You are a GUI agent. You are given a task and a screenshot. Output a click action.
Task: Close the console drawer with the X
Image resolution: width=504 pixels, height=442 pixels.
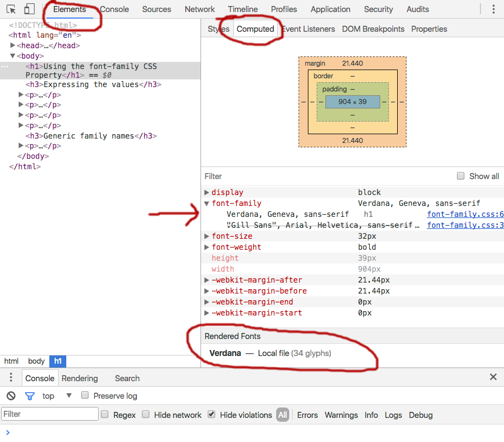tap(493, 377)
